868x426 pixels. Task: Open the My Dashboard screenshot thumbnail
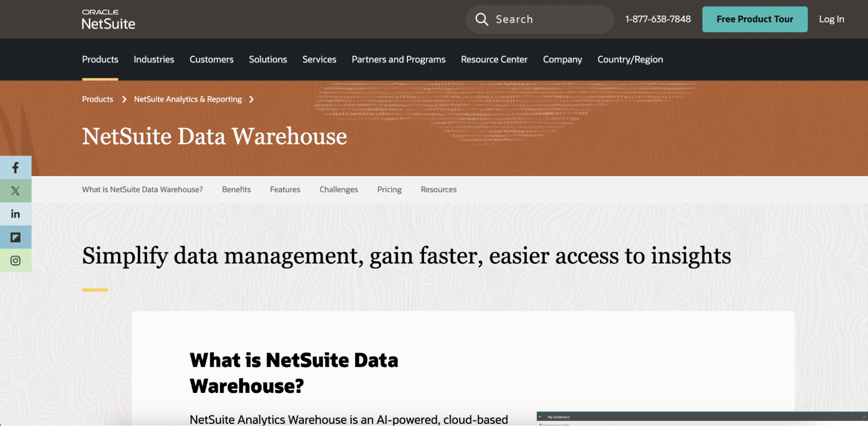(x=702, y=419)
